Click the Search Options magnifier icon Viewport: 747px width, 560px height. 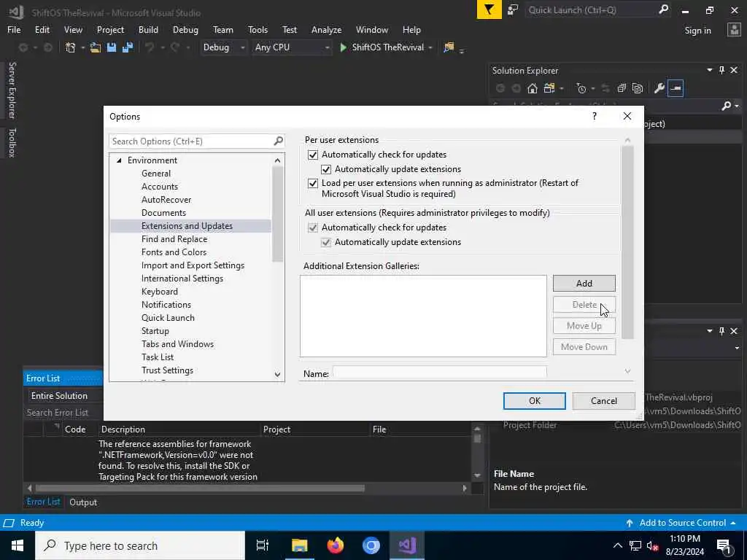coord(278,141)
